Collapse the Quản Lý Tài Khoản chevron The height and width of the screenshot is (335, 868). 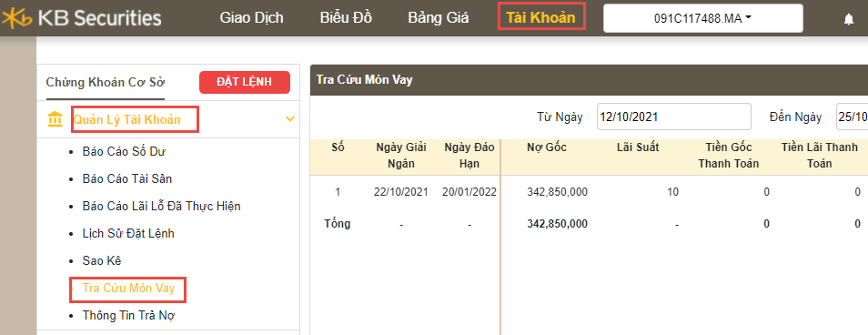[x=289, y=119]
